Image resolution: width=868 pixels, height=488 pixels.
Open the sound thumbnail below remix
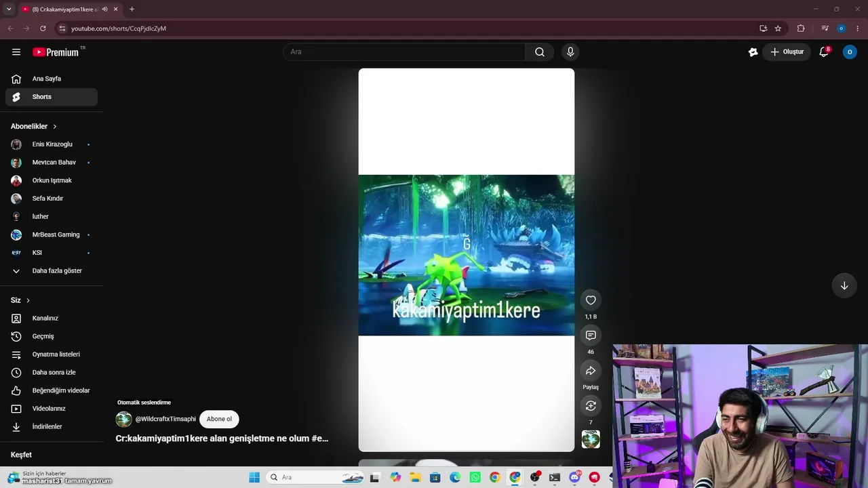(591, 439)
